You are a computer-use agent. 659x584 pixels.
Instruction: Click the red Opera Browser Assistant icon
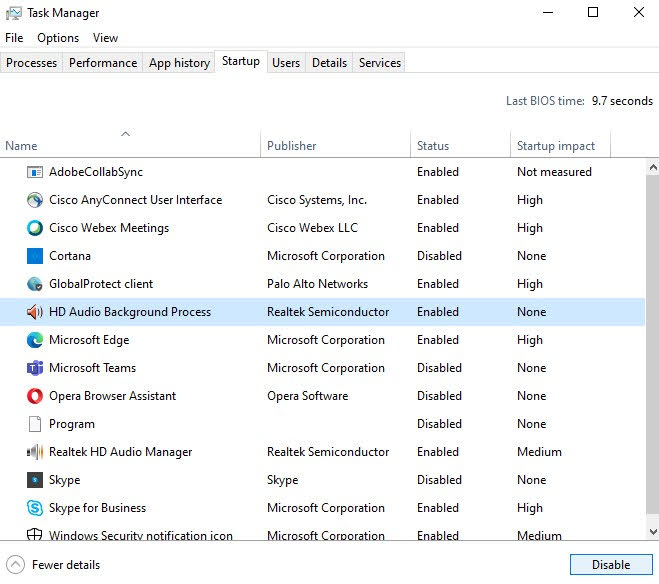34,396
